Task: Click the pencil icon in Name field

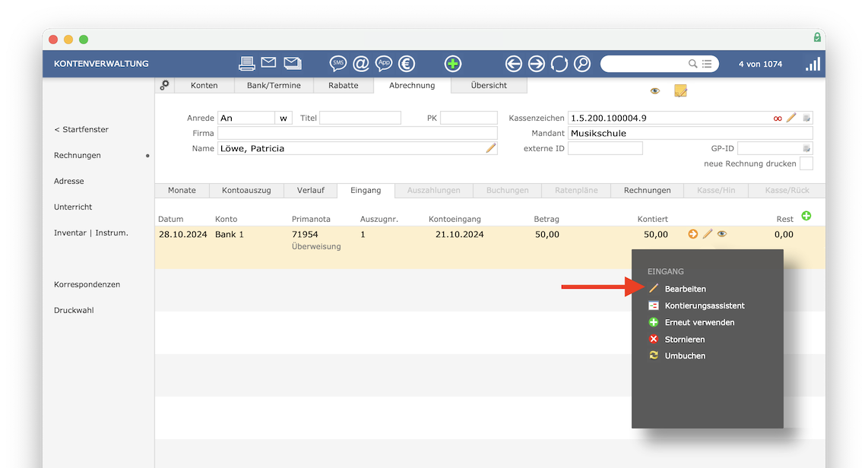Action: coord(491,147)
